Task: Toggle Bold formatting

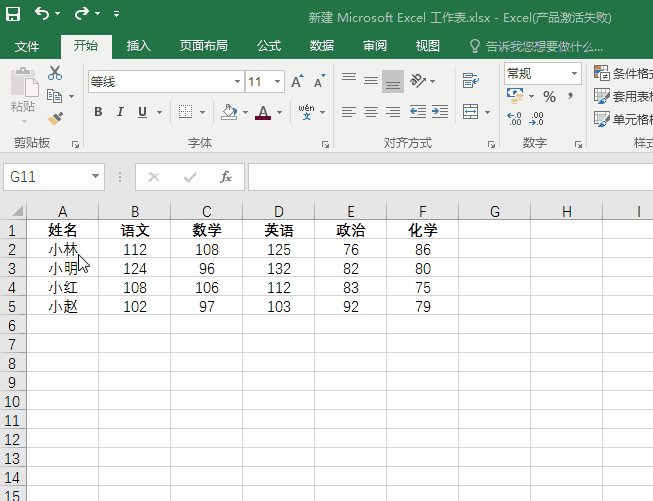Action: coord(98,112)
